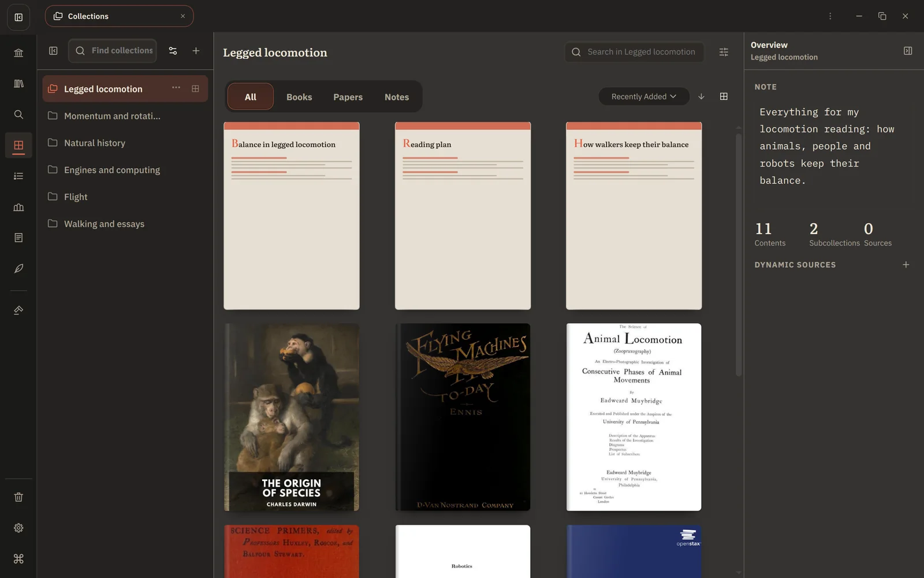
Task: Open the books shelf icon in sidebar
Action: pos(18,84)
